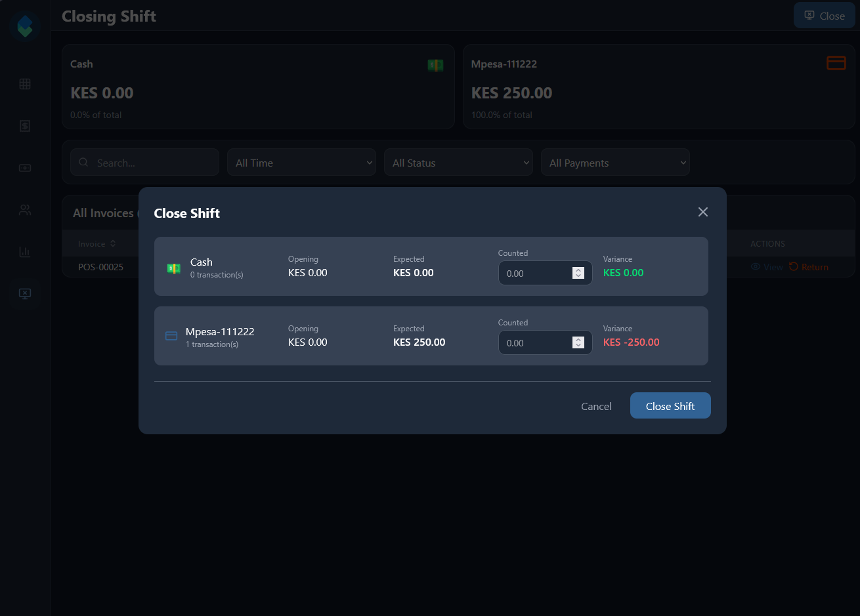Open the customers icon in sidebar

pos(25,210)
